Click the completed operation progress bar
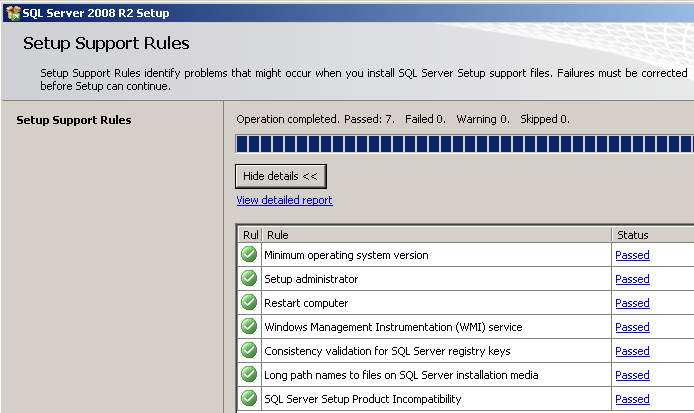Viewport: 694px width, 413px height. [x=465, y=144]
